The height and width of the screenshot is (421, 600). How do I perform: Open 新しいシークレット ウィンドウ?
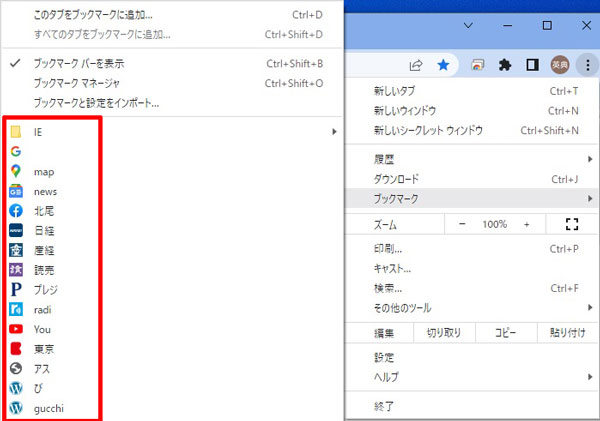coord(471,131)
